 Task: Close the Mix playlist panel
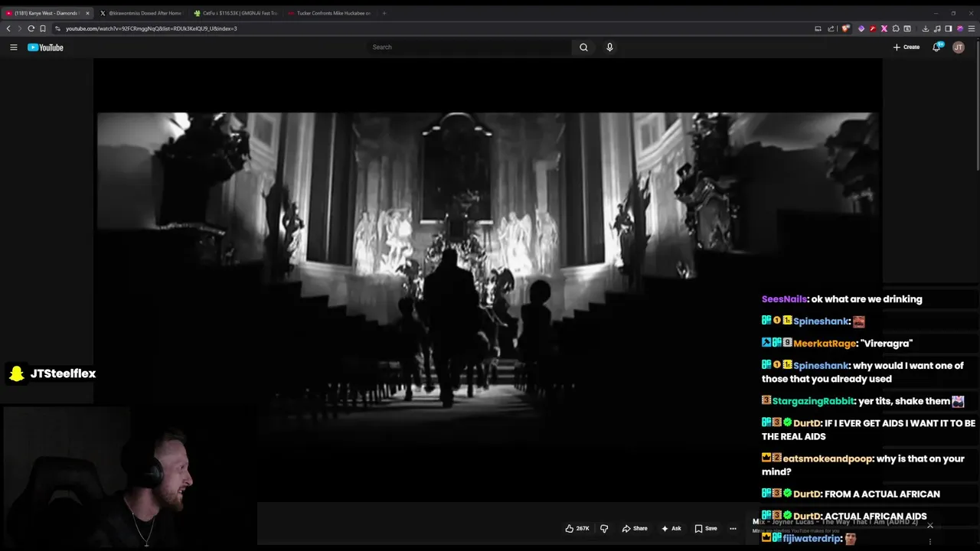pos(930,526)
